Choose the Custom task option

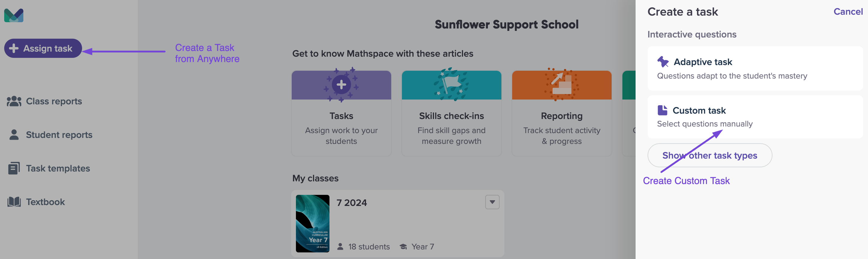point(755,117)
